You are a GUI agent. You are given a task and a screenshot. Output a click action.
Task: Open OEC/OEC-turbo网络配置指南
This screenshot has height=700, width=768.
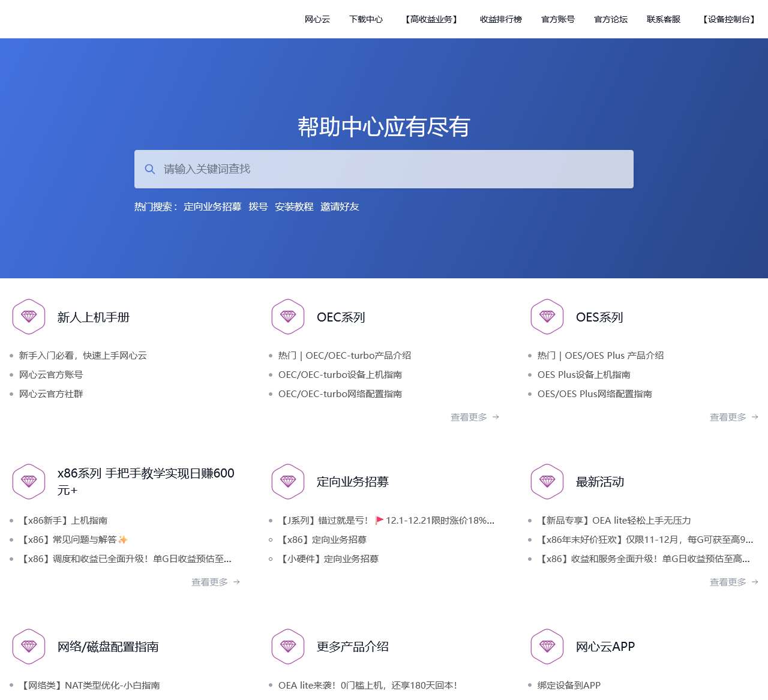click(340, 394)
